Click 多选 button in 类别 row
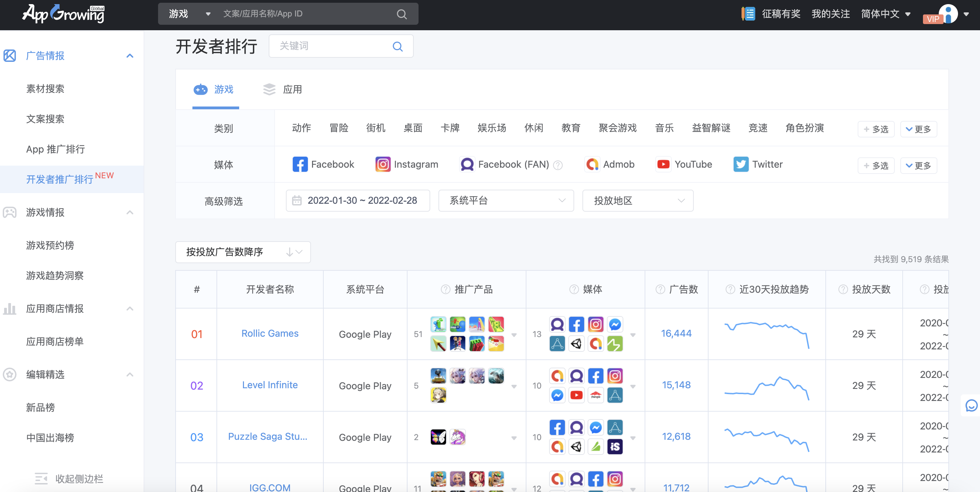 (x=876, y=129)
